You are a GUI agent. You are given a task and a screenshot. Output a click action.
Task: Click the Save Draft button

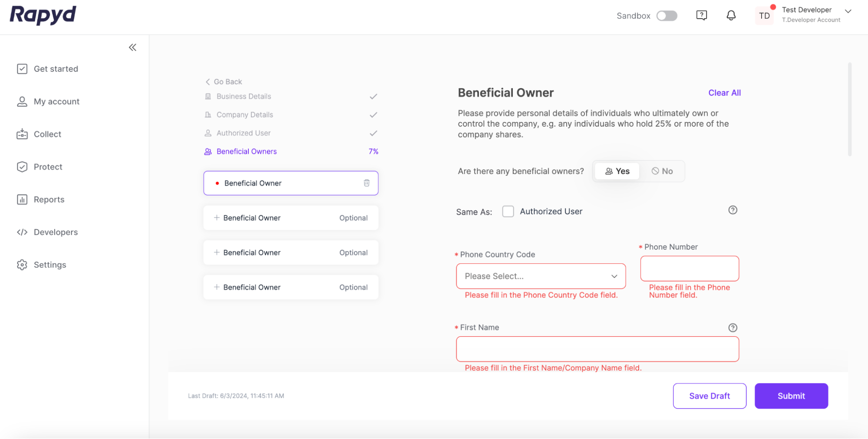pyautogui.click(x=709, y=396)
